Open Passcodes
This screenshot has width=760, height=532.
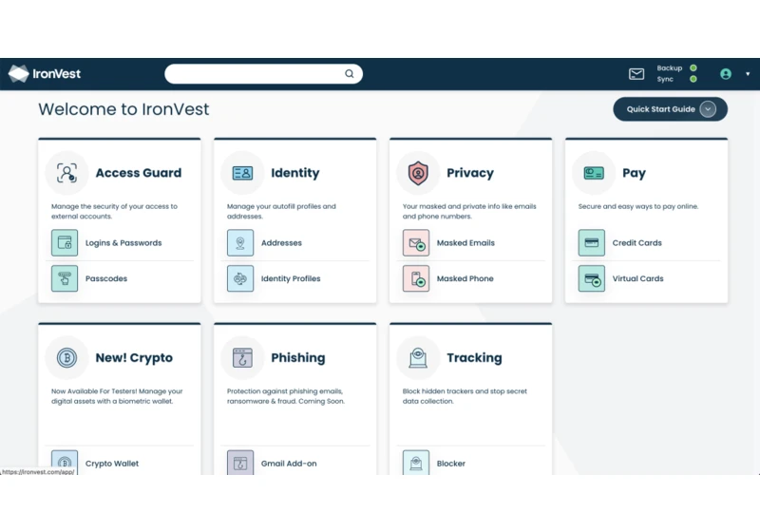106,278
